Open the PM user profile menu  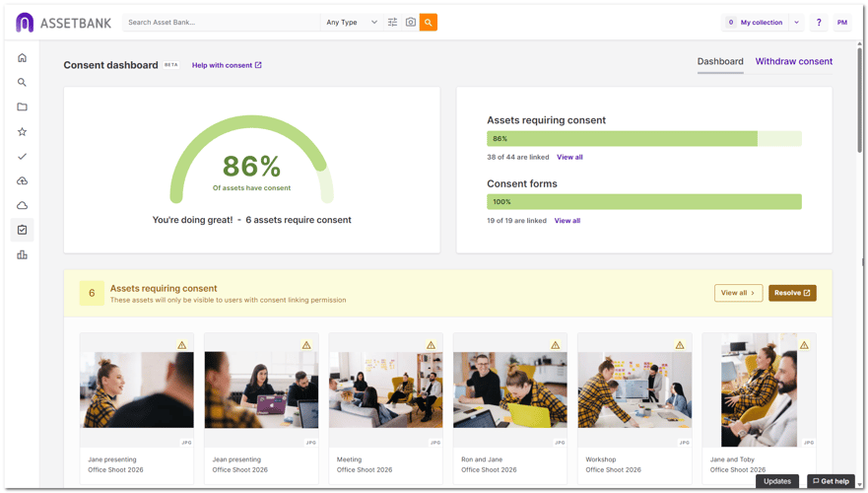(x=842, y=22)
